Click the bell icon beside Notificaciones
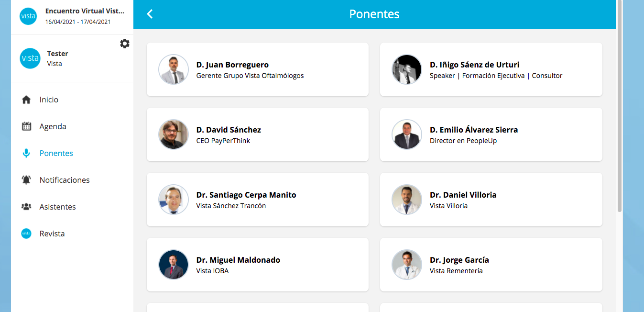 (26, 180)
